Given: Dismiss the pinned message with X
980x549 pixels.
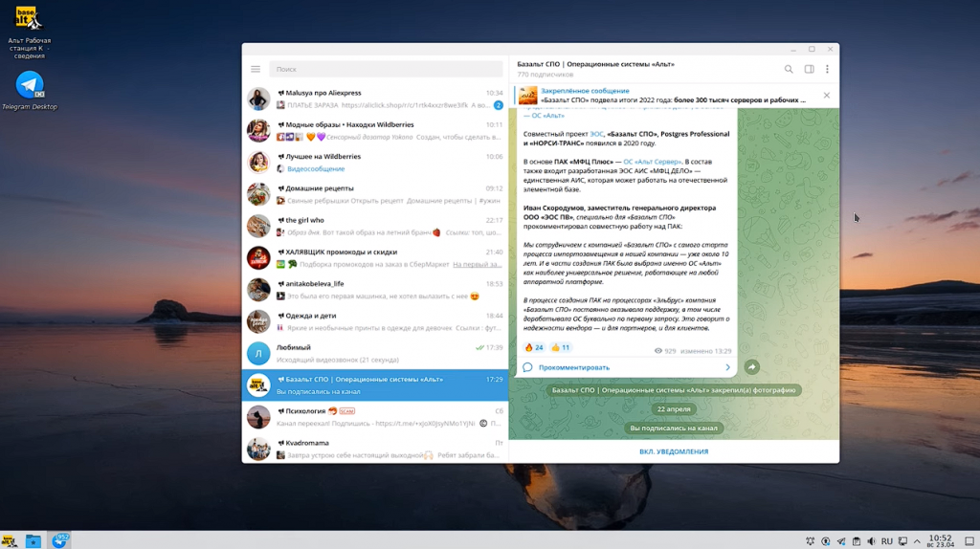Looking at the screenshot, I should click(x=827, y=96).
